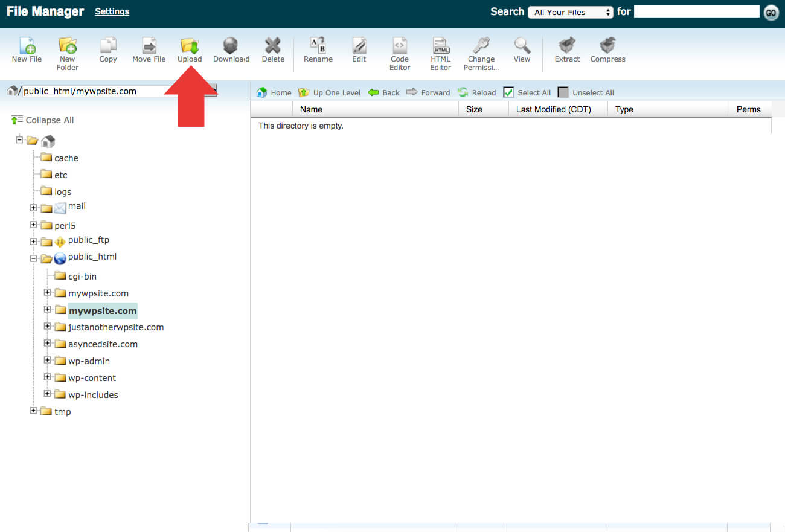Open the wp-admin folder label

89,361
